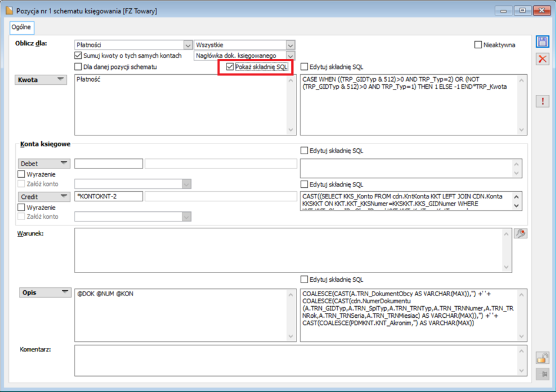Viewport: 556px width, 392px height.
Task: Open the Wszystkie dropdown
Action: [x=291, y=45]
